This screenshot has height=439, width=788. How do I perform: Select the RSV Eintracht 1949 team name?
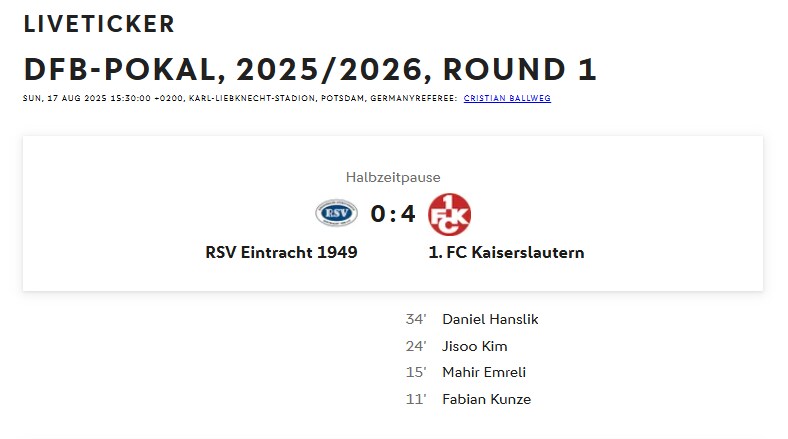tap(281, 252)
